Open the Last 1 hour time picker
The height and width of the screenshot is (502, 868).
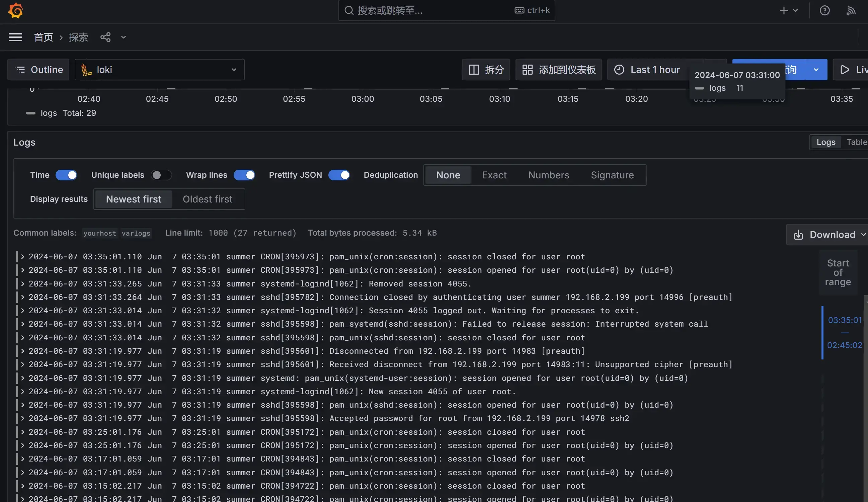coord(648,70)
